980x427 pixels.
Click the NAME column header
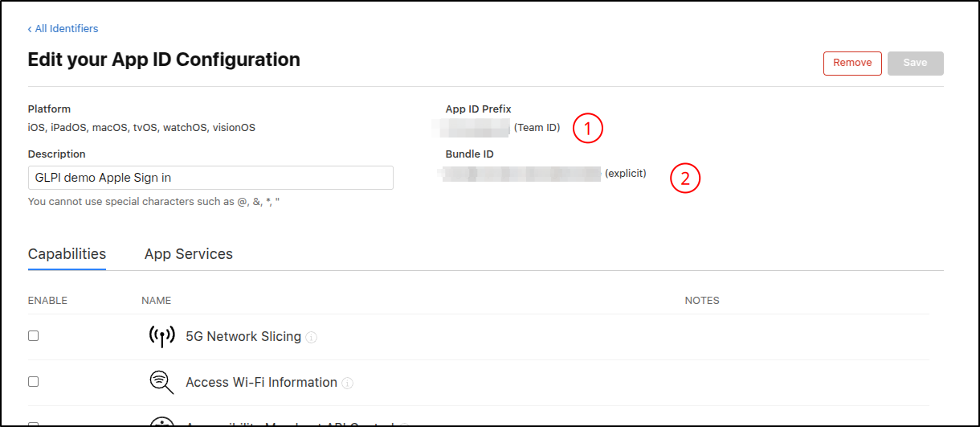tap(156, 301)
